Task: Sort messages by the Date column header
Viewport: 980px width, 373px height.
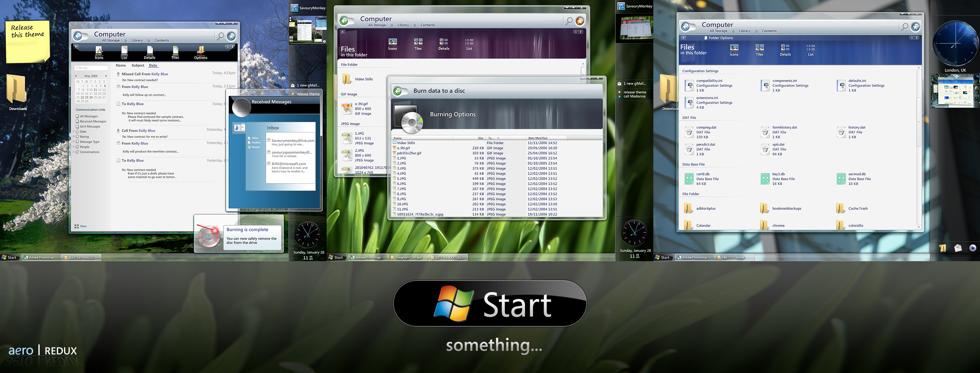Action: click(153, 66)
